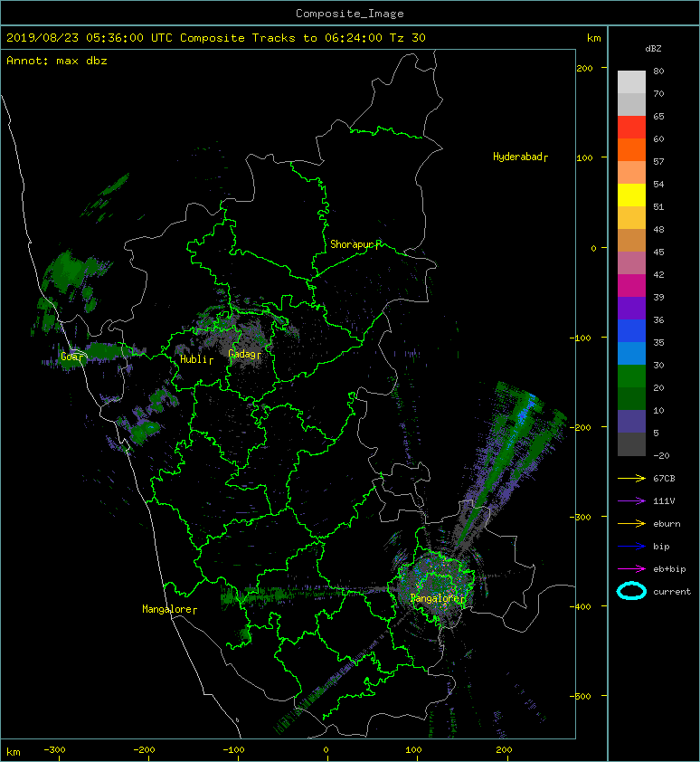Click the Hubli city label

click(196, 359)
